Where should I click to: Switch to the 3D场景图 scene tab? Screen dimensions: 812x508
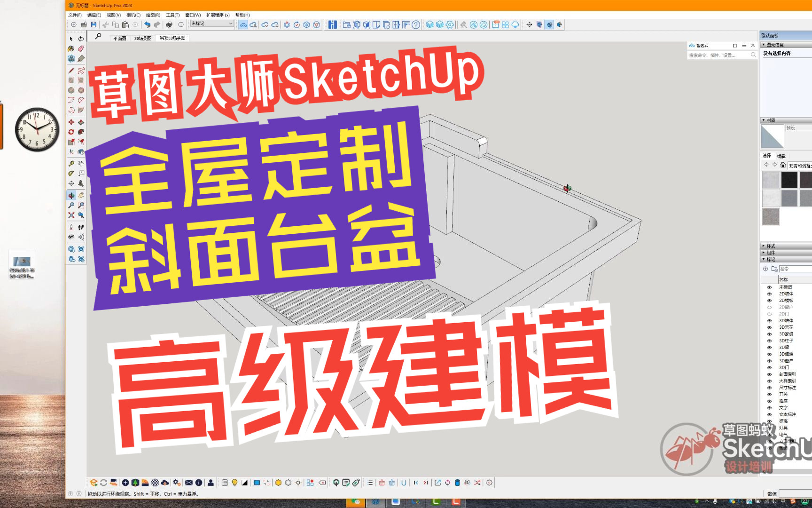(143, 38)
